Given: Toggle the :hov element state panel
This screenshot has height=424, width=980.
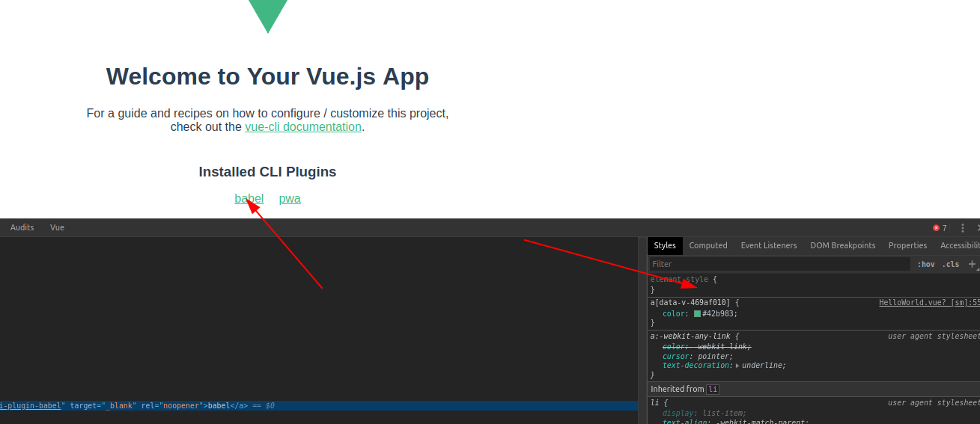Looking at the screenshot, I should [x=926, y=264].
